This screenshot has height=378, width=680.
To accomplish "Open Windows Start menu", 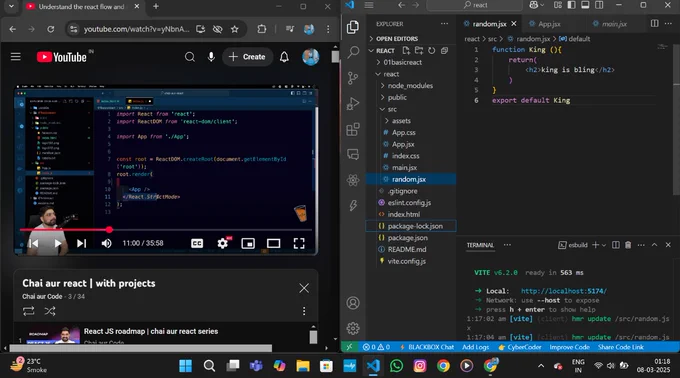I will pyautogui.click(x=185, y=366).
